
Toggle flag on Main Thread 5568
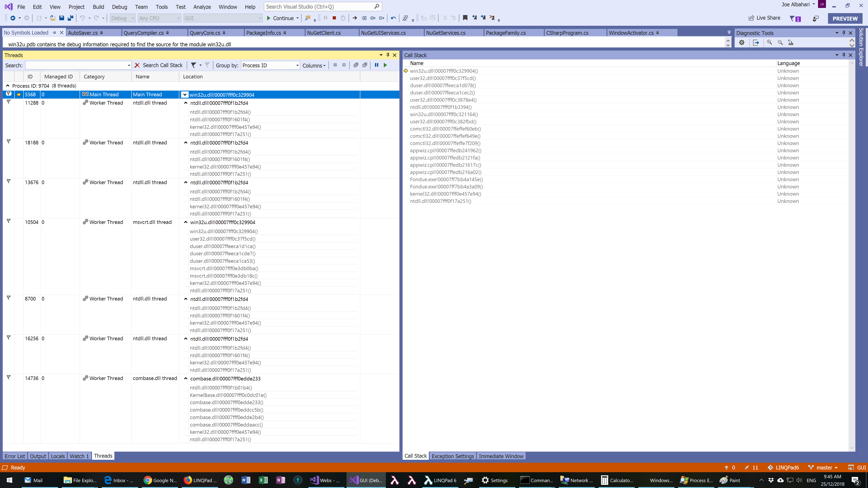pos(9,94)
